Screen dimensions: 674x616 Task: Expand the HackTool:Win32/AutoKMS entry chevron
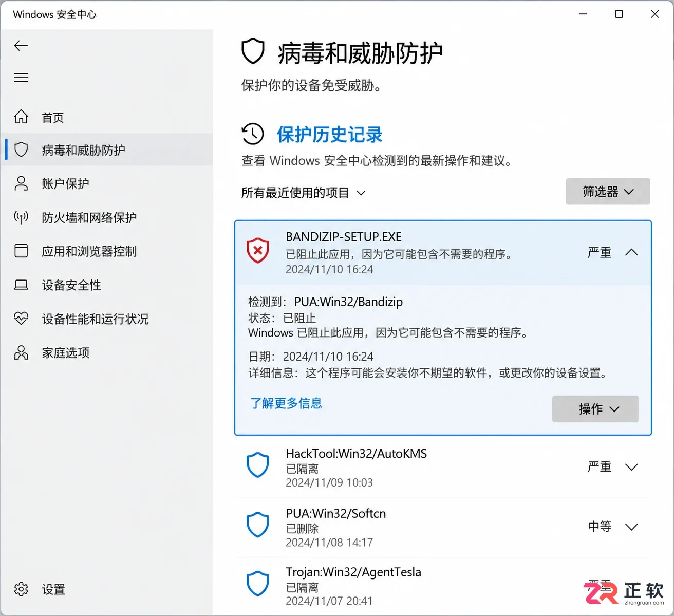[631, 467]
